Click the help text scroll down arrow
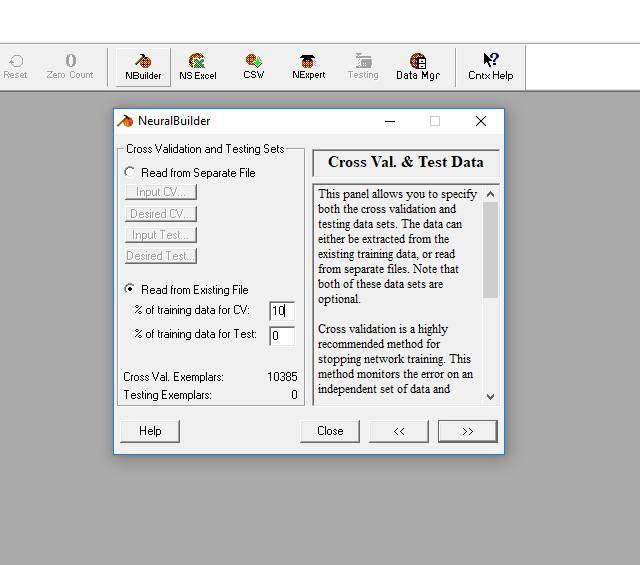 point(491,396)
